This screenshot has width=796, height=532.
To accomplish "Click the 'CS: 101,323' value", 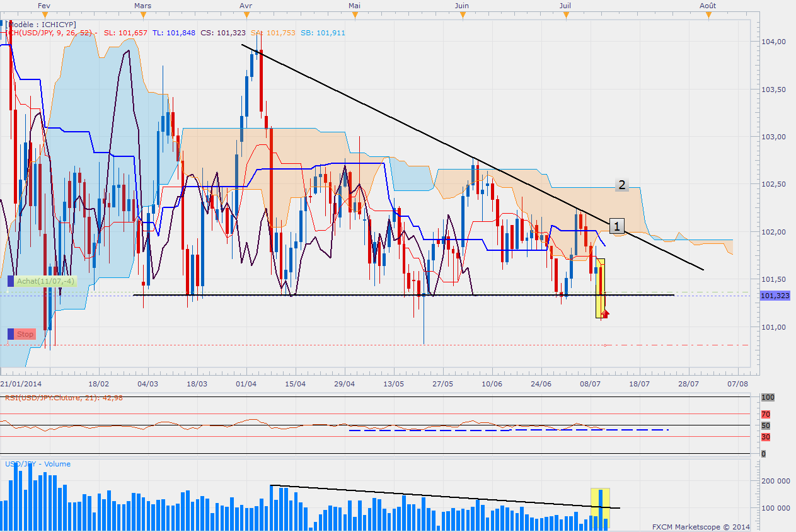I will pos(223,33).
